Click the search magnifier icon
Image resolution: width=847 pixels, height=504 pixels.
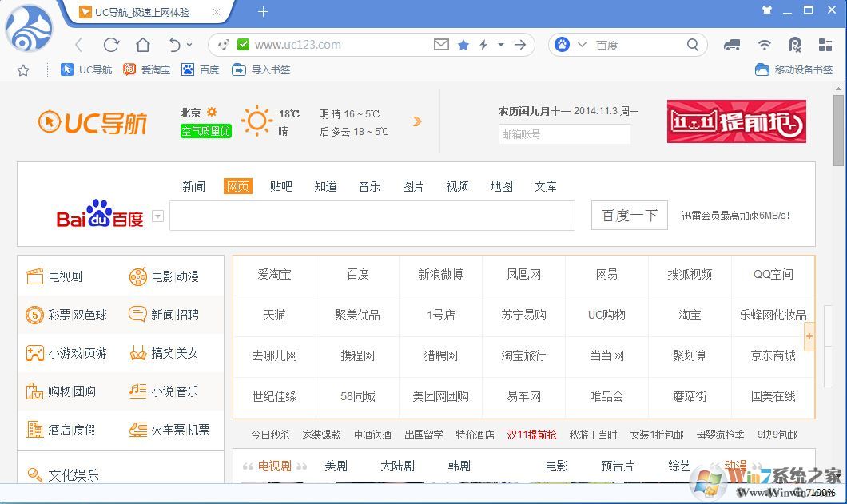[x=692, y=45]
